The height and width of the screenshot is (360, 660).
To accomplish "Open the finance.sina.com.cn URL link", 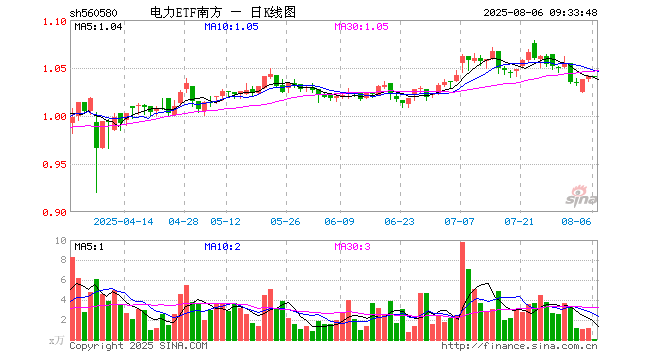I will coord(519,346).
